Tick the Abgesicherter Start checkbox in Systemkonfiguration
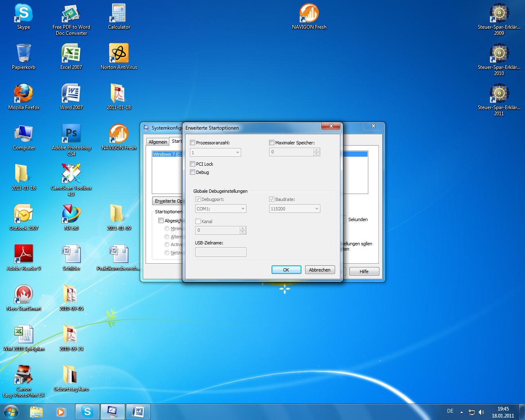 point(161,221)
